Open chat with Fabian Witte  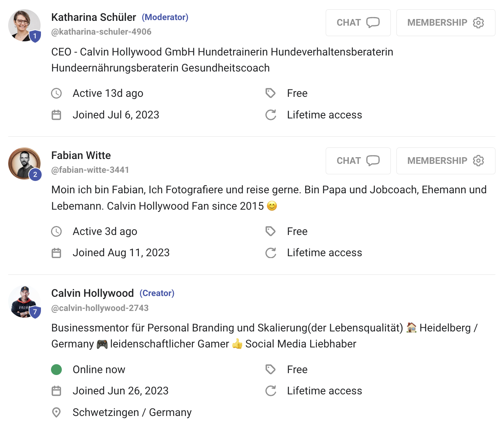(x=358, y=161)
